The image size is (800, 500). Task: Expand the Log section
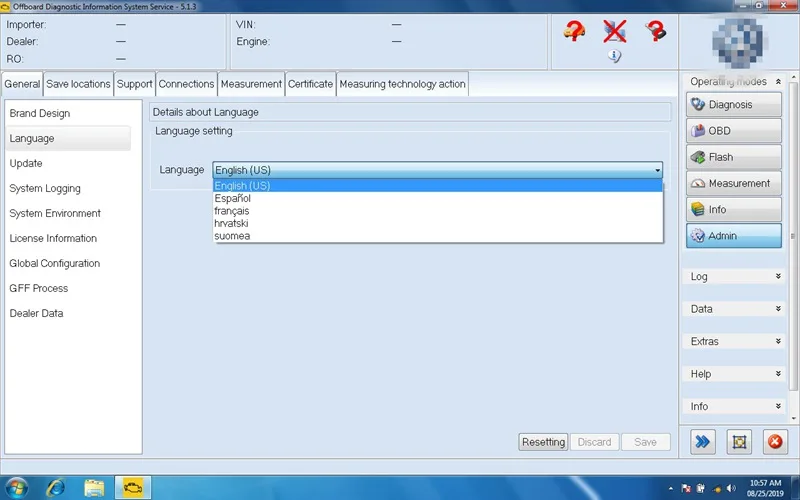click(733, 277)
